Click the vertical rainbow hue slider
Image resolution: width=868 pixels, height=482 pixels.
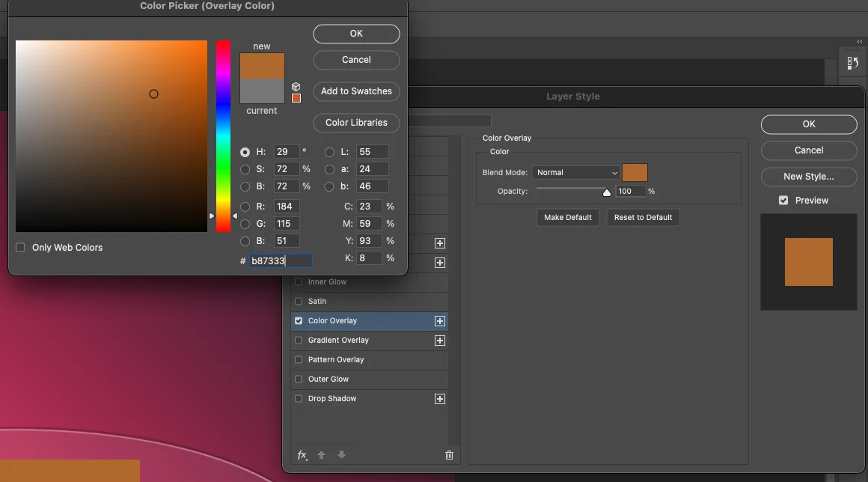[x=223, y=136]
